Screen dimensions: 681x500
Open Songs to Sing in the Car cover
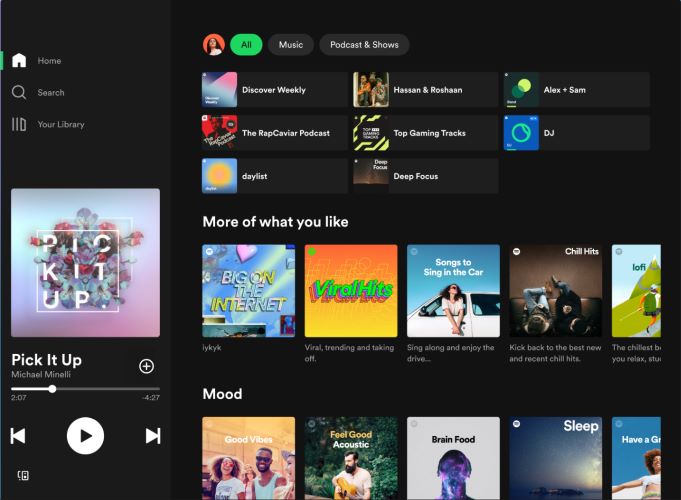pyautogui.click(x=453, y=291)
